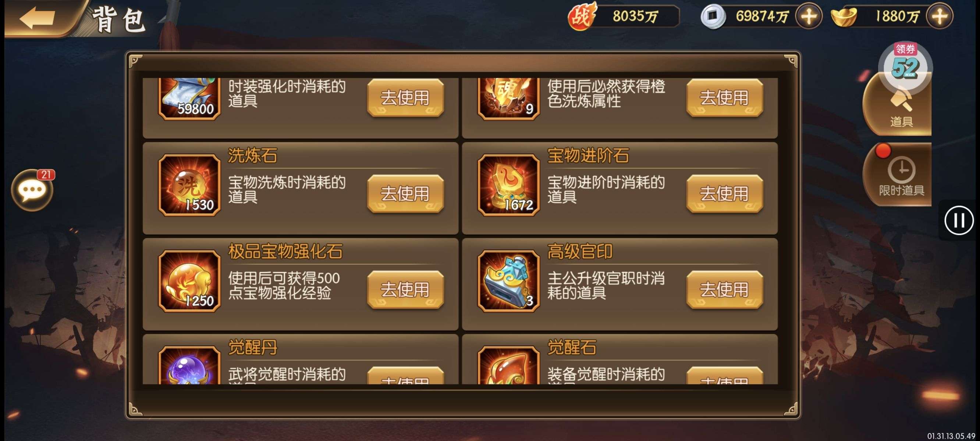Tap the 洗炼石 item icon
The width and height of the screenshot is (980, 441).
pyautogui.click(x=189, y=185)
